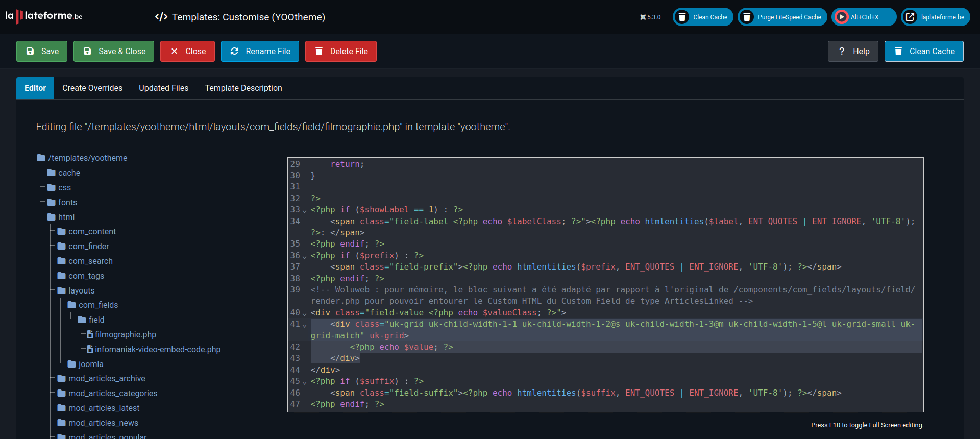The width and height of the screenshot is (980, 439).
Task: Click line number 39 in gutter
Action: coord(295,290)
